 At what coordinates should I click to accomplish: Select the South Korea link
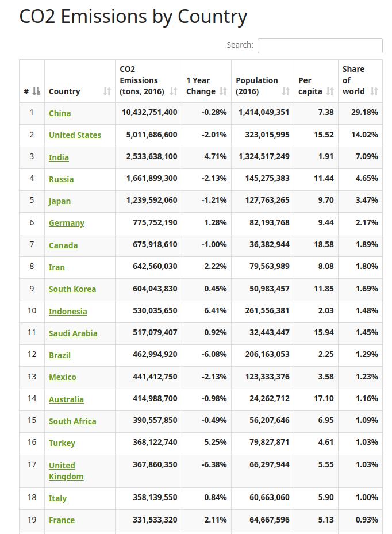(x=72, y=289)
